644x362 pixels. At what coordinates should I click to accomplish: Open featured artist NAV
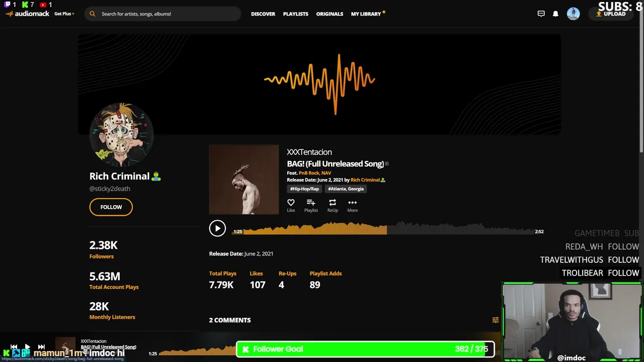pos(326,173)
